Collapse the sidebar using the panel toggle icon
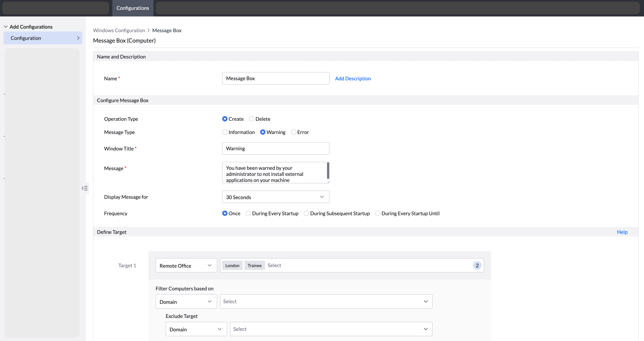The image size is (644, 341). tap(84, 188)
